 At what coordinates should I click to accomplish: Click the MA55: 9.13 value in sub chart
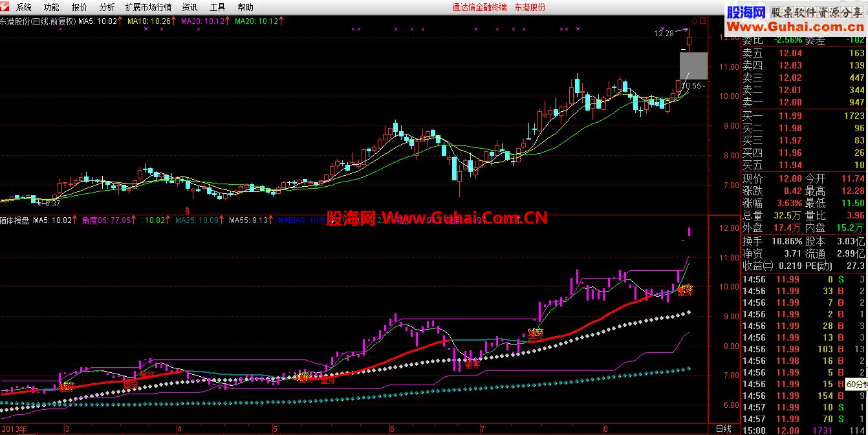click(249, 220)
